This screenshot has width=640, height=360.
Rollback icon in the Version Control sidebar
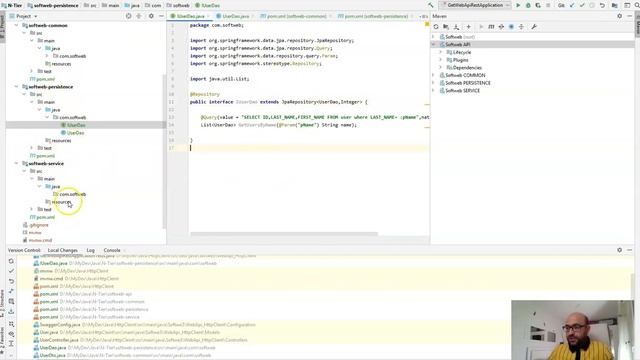click(x=11, y=281)
